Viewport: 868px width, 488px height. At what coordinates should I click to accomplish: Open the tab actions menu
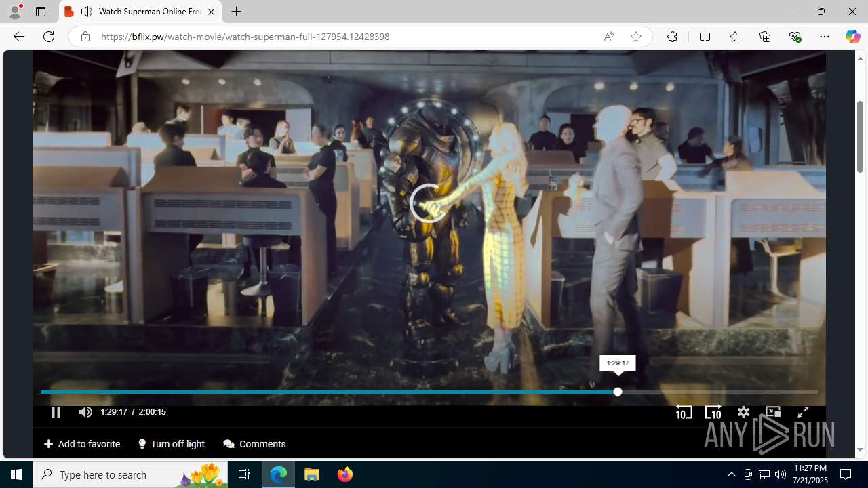(41, 12)
